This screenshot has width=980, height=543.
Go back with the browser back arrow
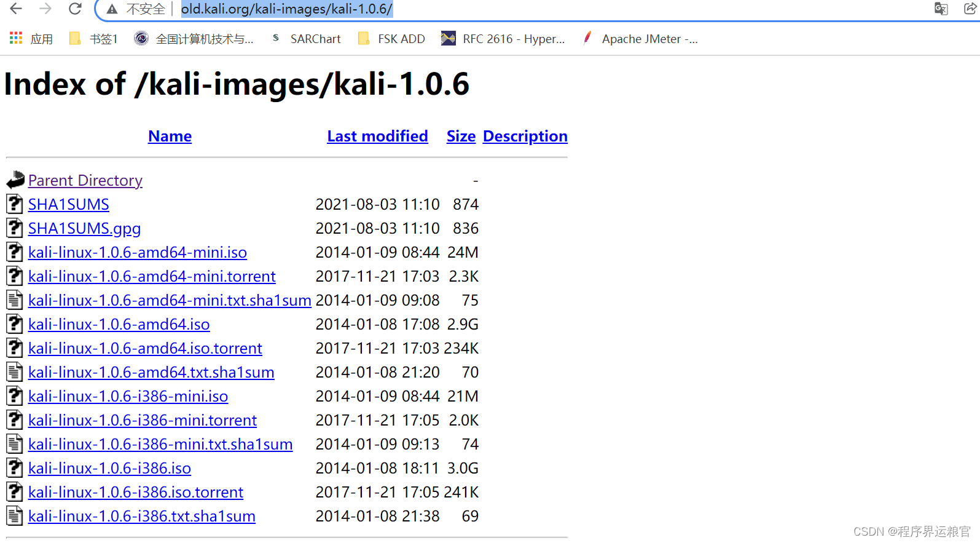pyautogui.click(x=16, y=9)
